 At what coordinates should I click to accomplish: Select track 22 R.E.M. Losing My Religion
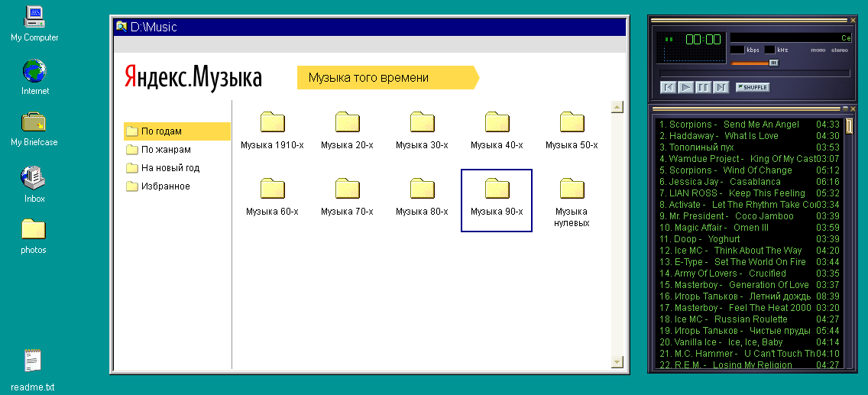tap(750, 364)
